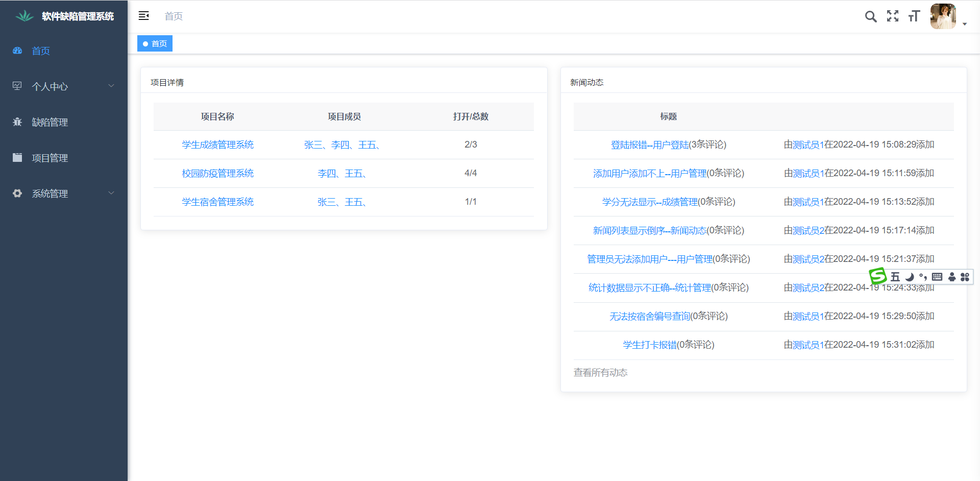The width and height of the screenshot is (980, 481).
Task: Open project 学生宿舍管理系统 link
Action: click(217, 202)
